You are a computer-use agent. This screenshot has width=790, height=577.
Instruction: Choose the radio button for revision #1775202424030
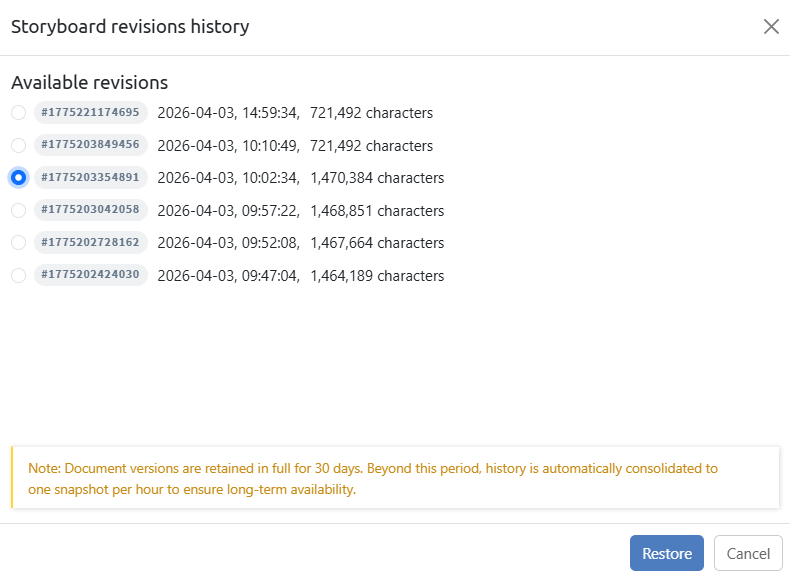click(x=18, y=275)
